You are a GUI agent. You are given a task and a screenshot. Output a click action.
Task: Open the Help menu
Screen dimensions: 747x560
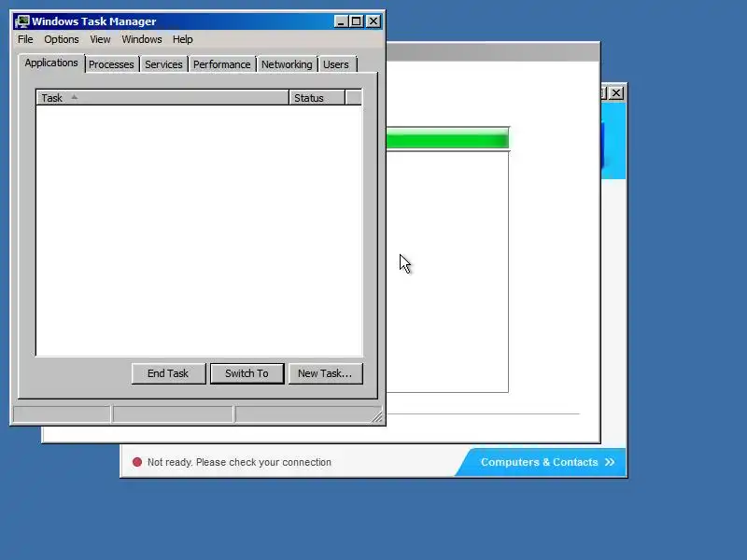pyautogui.click(x=182, y=39)
